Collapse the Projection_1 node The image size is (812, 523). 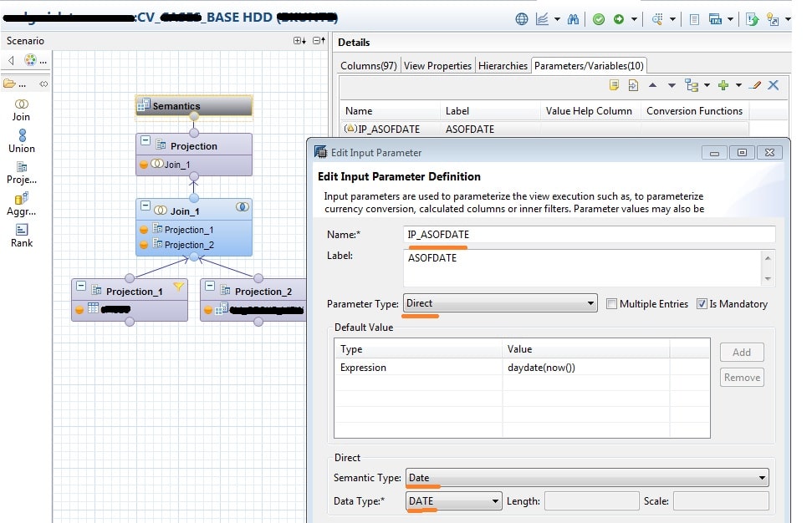(81, 287)
